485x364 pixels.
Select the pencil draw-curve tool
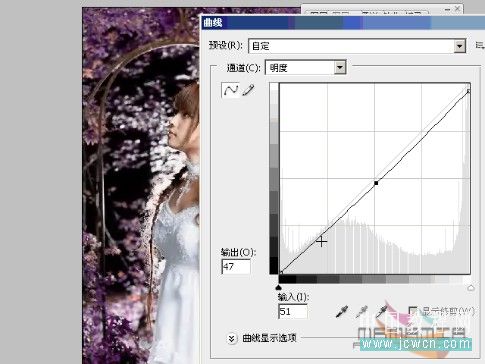[x=248, y=90]
